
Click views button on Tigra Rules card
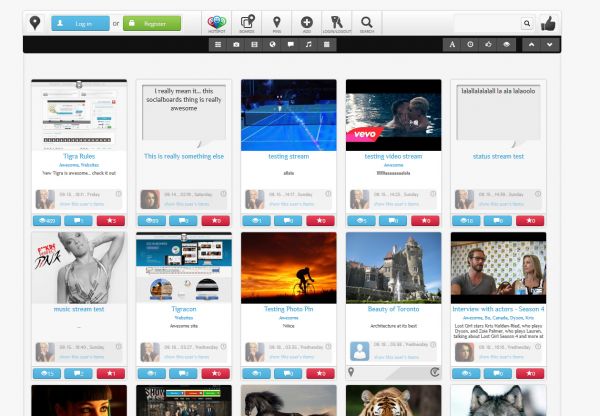point(47,221)
